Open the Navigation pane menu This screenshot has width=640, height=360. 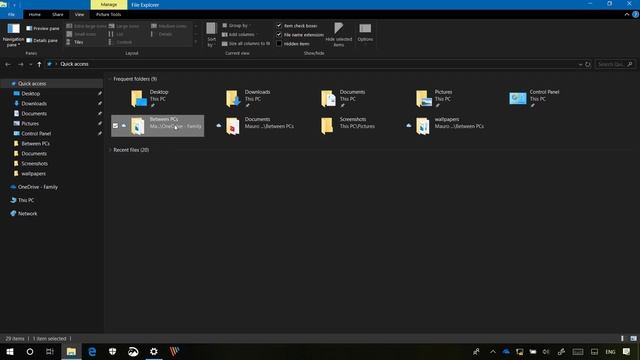pos(13,35)
